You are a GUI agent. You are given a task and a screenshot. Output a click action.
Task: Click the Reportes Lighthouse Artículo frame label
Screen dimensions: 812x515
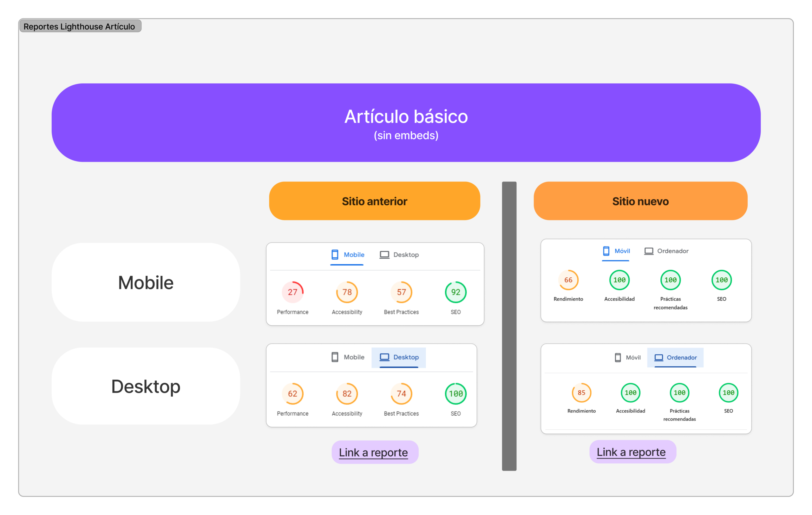(80, 26)
